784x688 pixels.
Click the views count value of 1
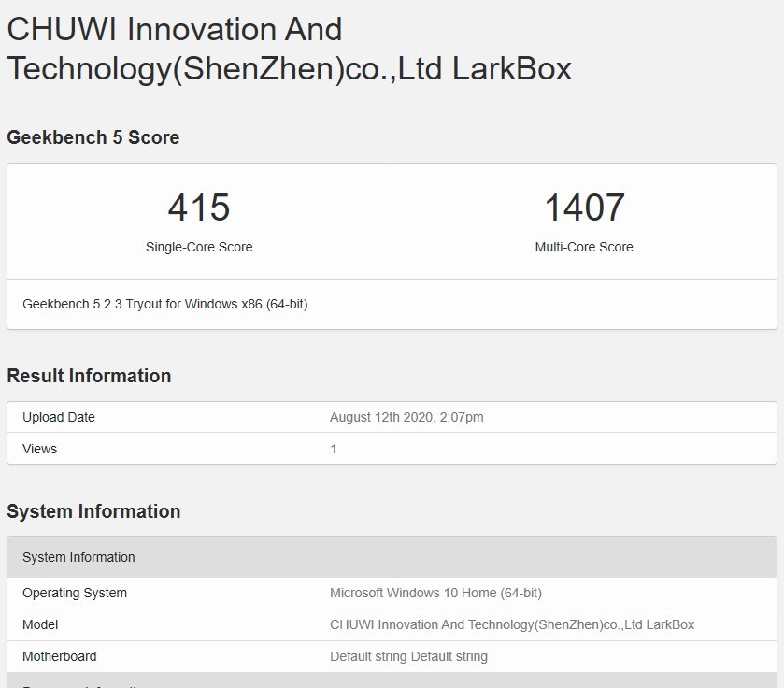point(334,449)
